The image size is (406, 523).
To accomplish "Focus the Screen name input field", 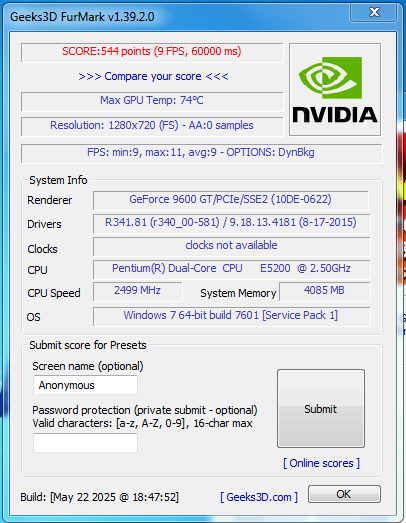I will coord(85,385).
